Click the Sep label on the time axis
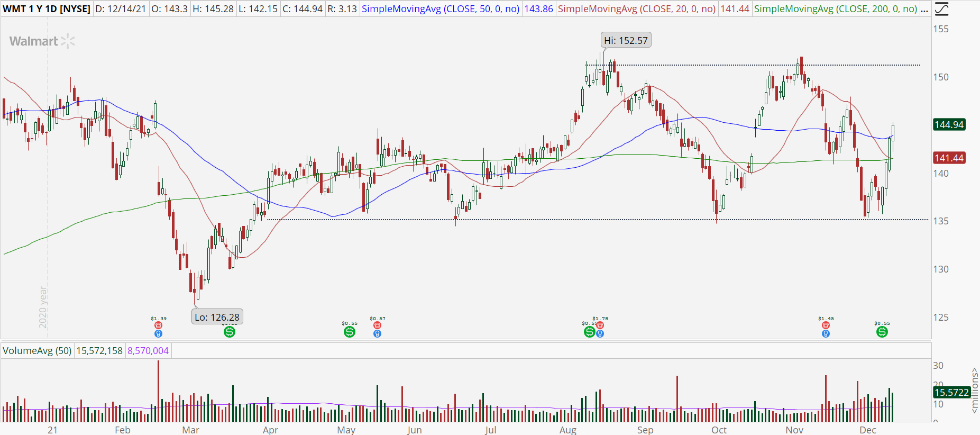The width and height of the screenshot is (980, 435). tap(645, 430)
